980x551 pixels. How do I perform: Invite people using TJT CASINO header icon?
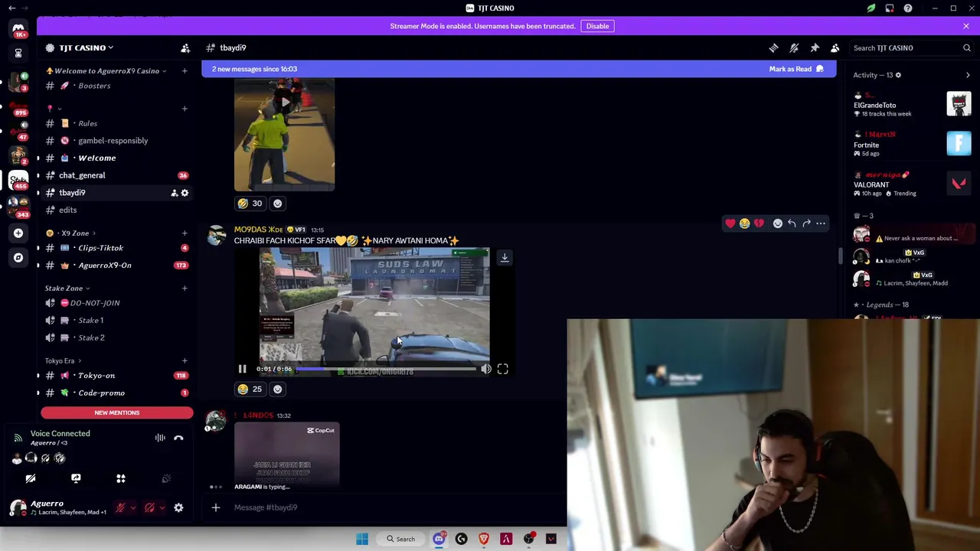pyautogui.click(x=185, y=47)
